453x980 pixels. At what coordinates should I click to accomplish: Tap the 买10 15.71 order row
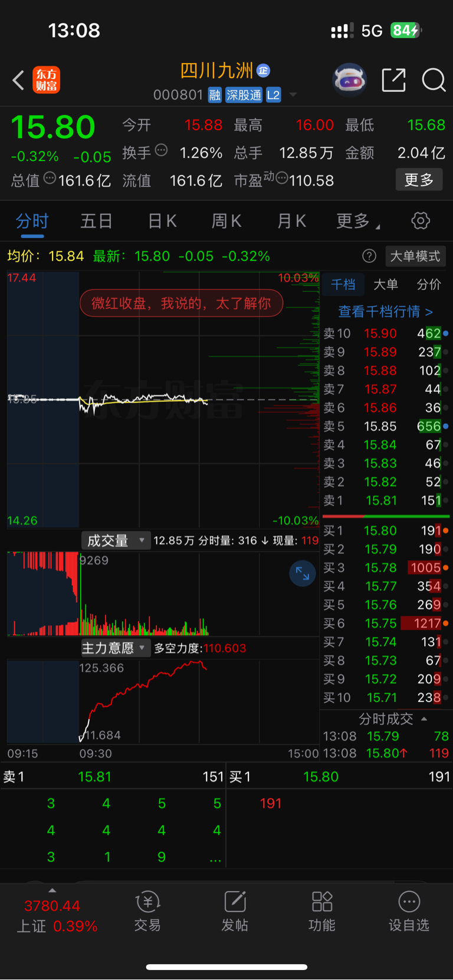[386, 698]
